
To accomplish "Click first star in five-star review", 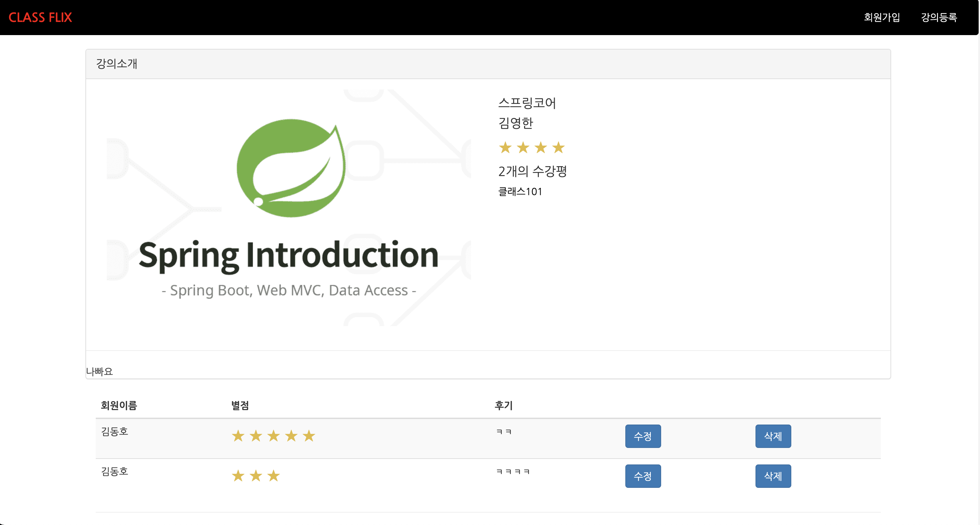I will [238, 436].
